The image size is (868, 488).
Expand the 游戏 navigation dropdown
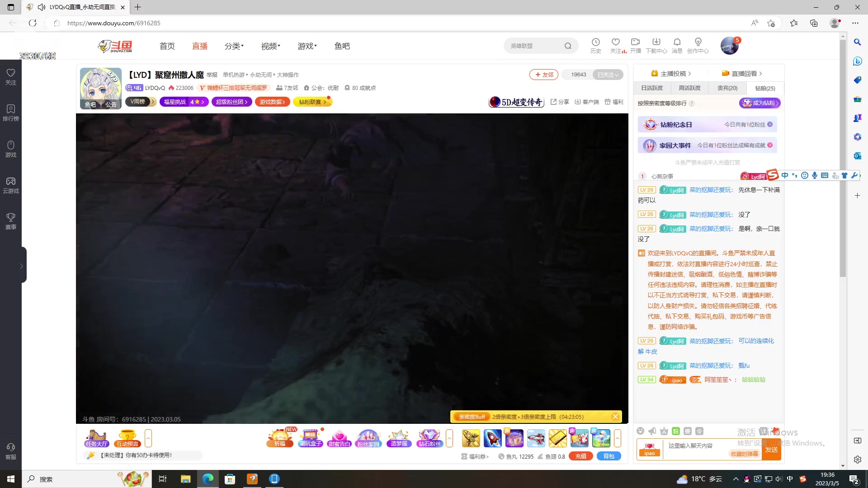(307, 46)
